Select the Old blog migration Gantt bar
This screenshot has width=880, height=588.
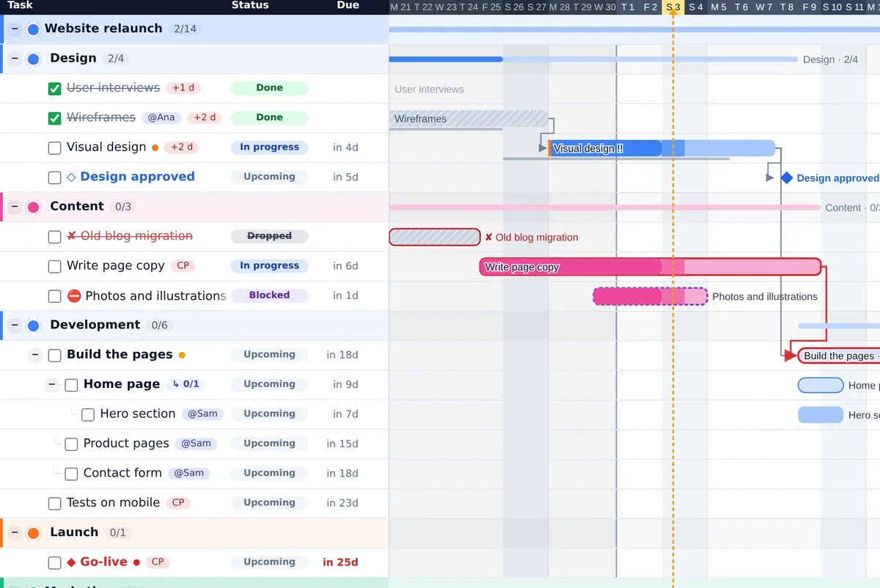pyautogui.click(x=434, y=237)
